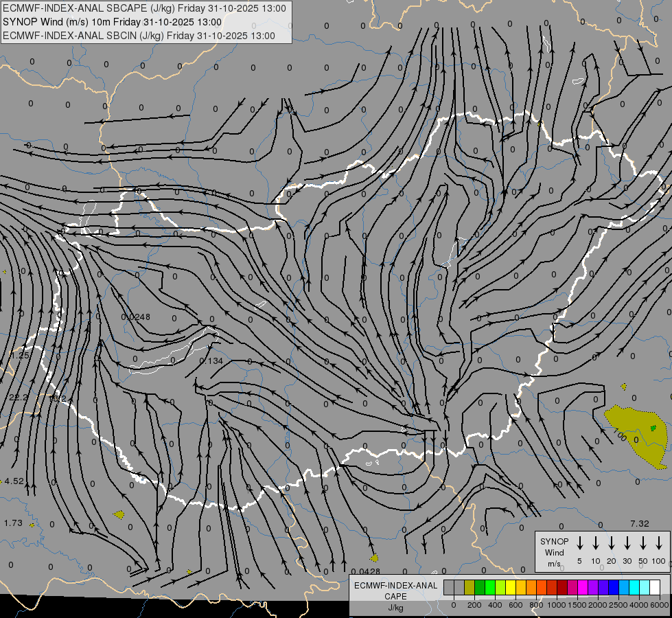Click the SBCIN title line
Screen dimensions: 672x618
139,36
